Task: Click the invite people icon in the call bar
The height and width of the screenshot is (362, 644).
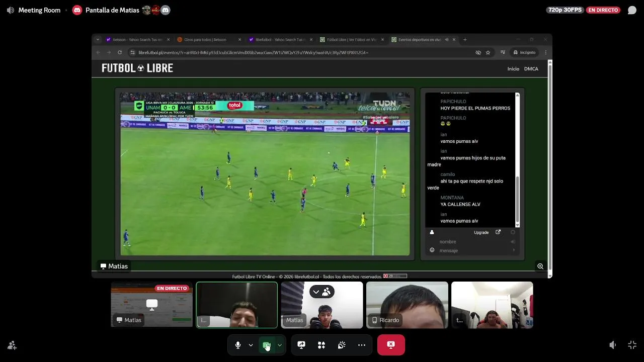Action: click(12, 345)
